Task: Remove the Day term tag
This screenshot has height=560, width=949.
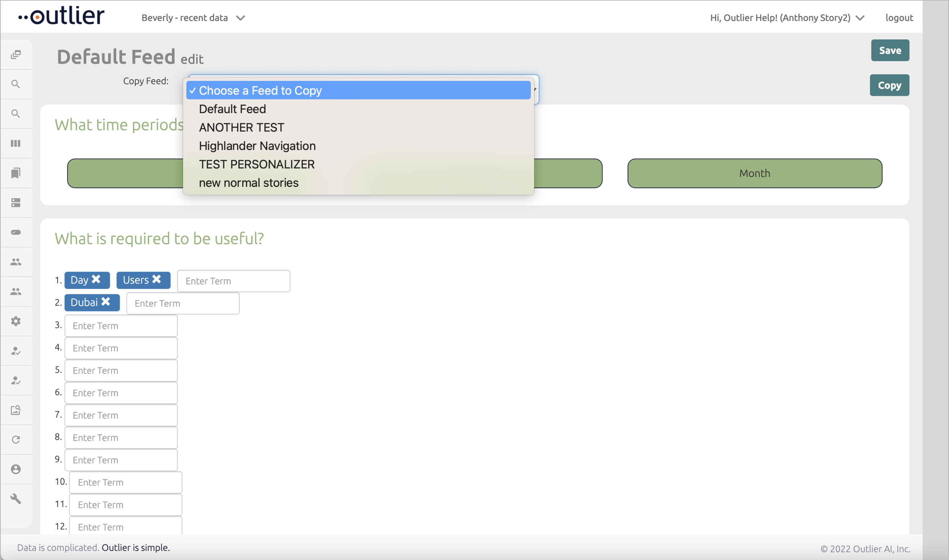Action: tap(96, 279)
